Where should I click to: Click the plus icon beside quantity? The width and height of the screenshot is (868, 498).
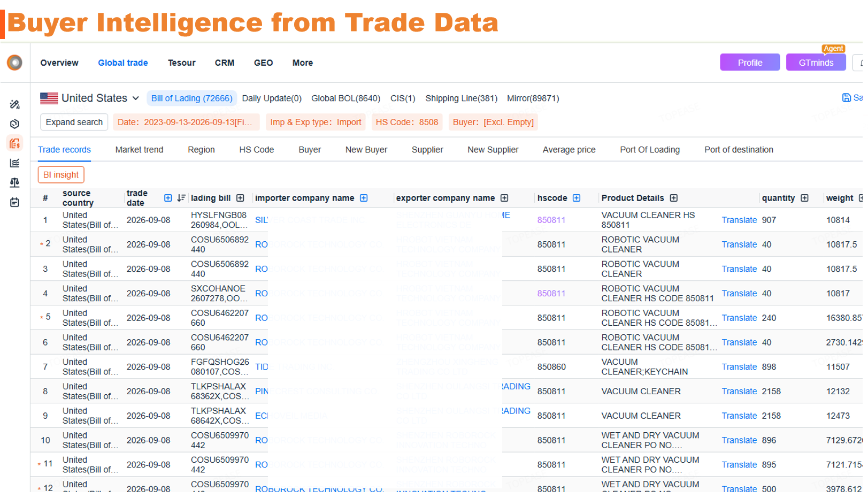click(804, 198)
